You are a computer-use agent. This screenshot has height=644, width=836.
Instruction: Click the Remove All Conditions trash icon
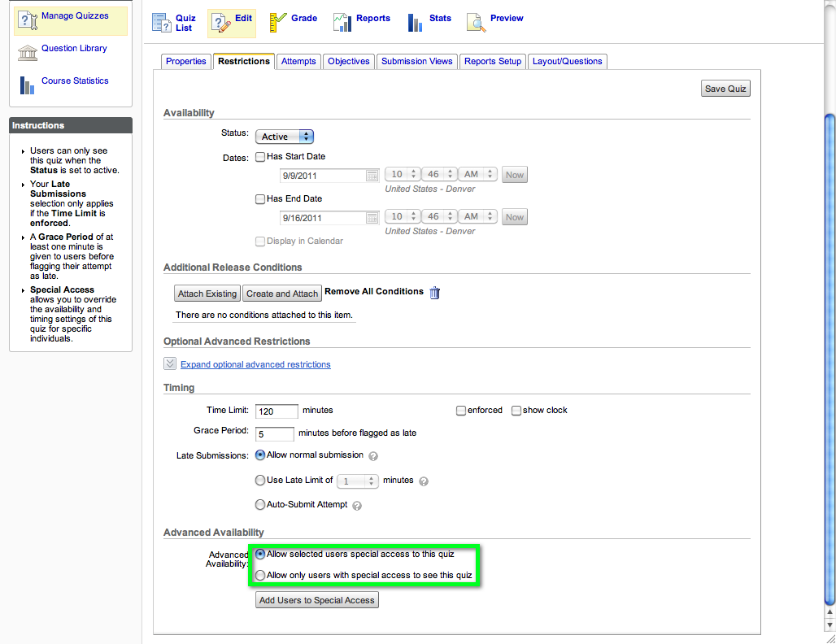(x=435, y=293)
